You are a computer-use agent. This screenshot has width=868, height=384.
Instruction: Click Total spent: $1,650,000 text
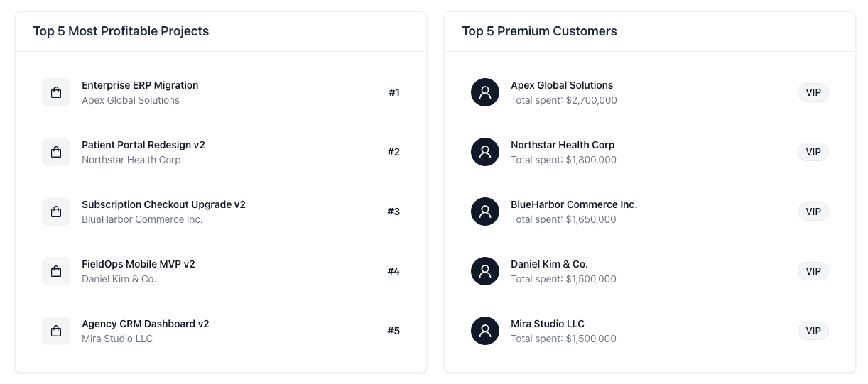click(x=564, y=219)
